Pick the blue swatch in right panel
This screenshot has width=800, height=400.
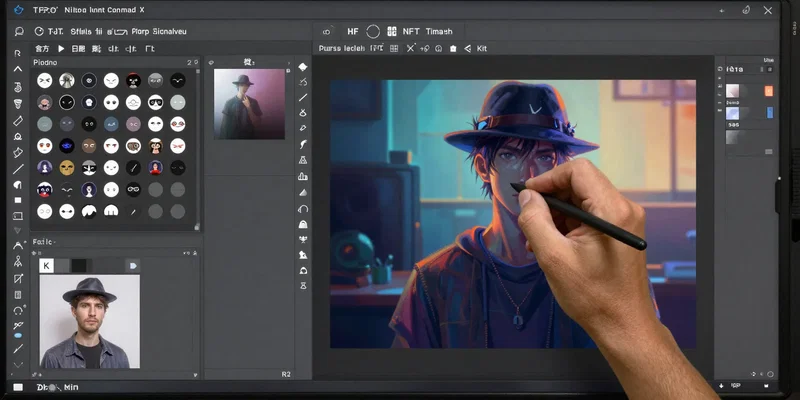(770, 113)
